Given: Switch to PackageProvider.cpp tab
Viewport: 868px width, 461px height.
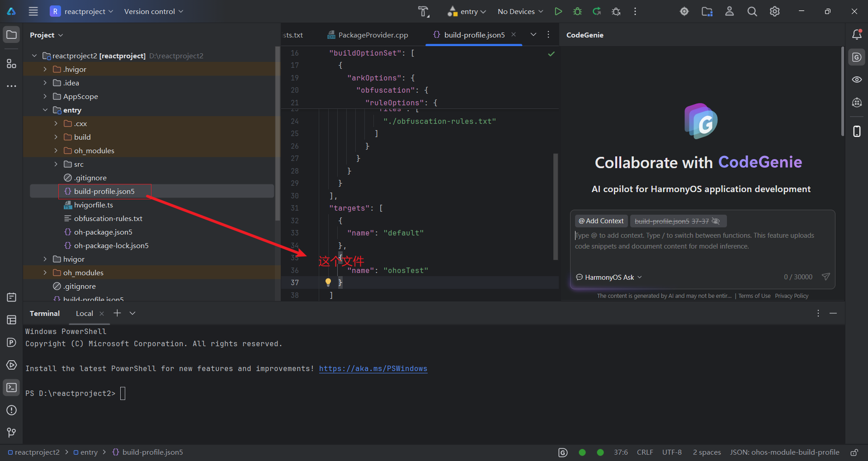Looking at the screenshot, I should [368, 35].
